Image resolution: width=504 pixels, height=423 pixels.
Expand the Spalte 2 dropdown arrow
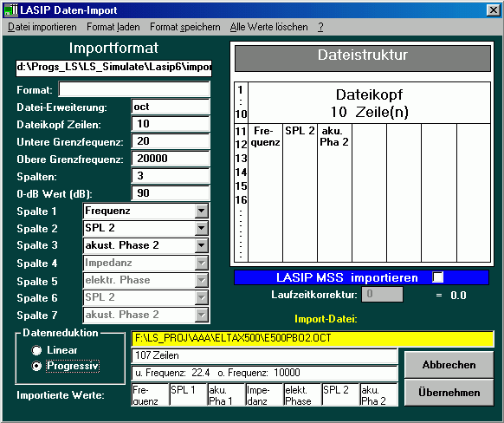pyautogui.click(x=202, y=228)
